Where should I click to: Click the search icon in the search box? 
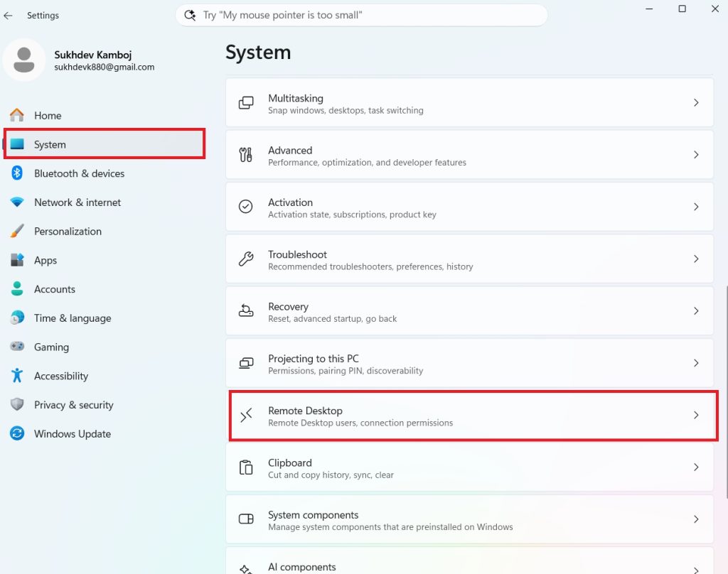pos(190,16)
